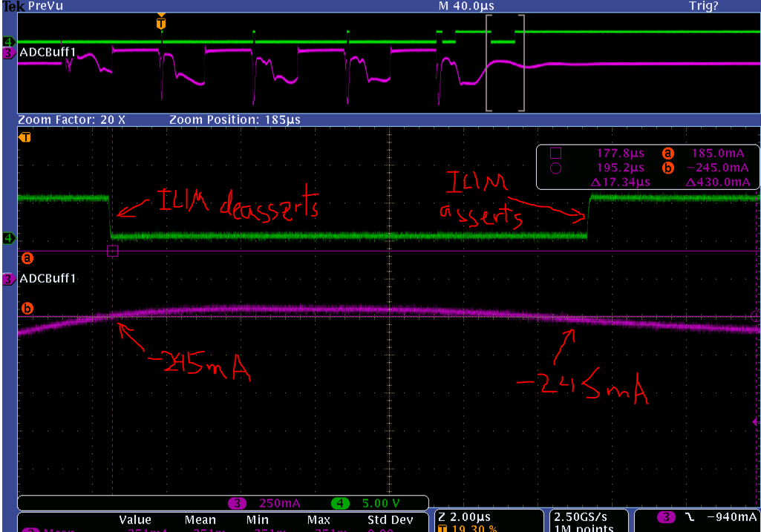The width and height of the screenshot is (761, 532).
Task: Click the Tek logo in the corner
Action: click(13, 6)
